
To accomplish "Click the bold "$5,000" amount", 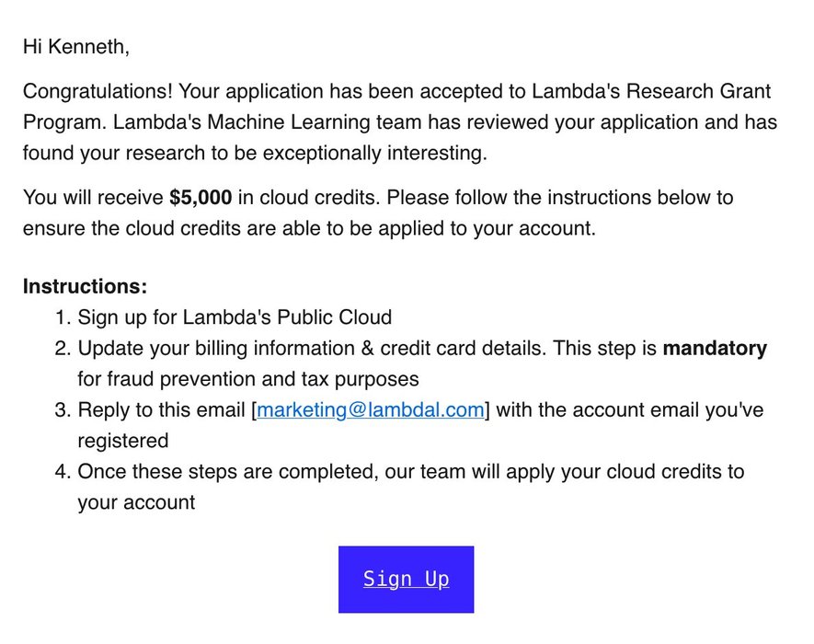I will 201,198.
